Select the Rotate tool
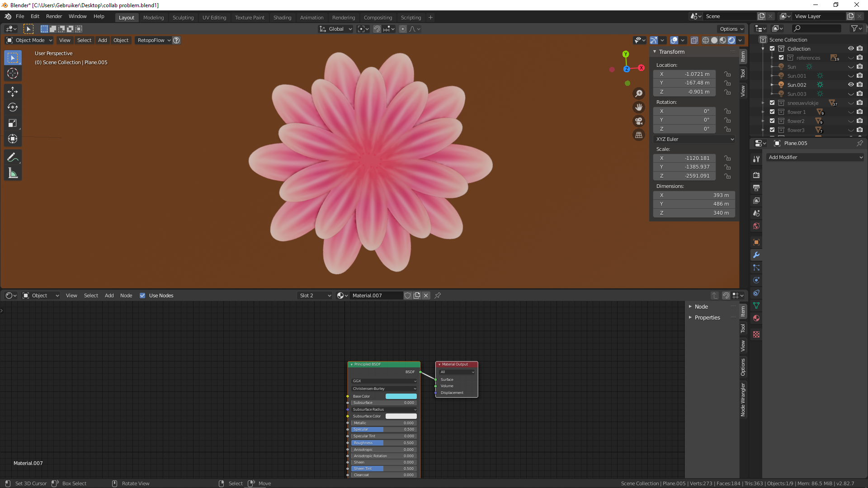Screen dimensions: 868x488 click(13, 108)
